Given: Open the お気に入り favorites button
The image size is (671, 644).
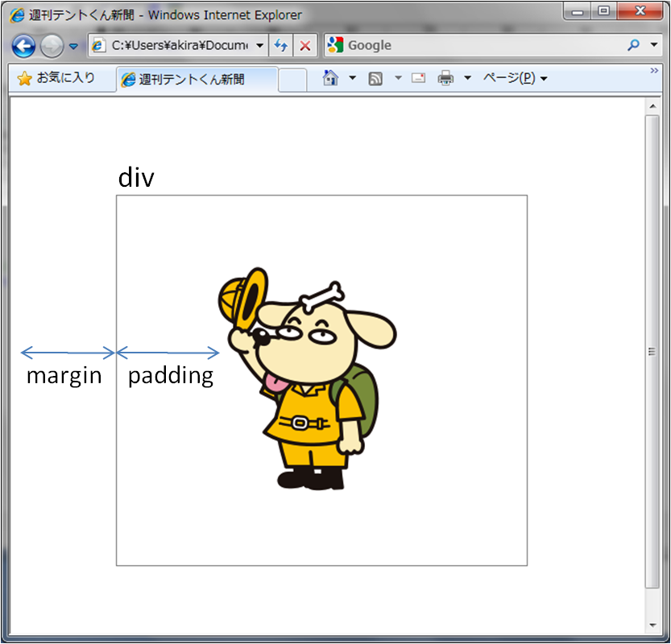Looking at the screenshot, I should 56,78.
